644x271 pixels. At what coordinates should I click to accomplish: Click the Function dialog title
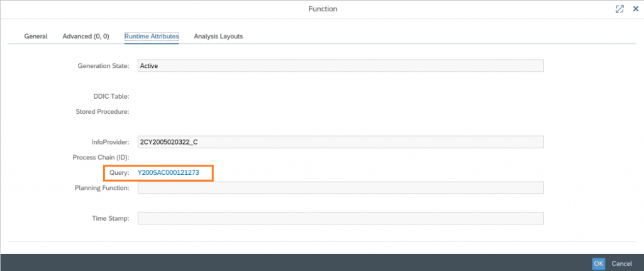[x=323, y=9]
